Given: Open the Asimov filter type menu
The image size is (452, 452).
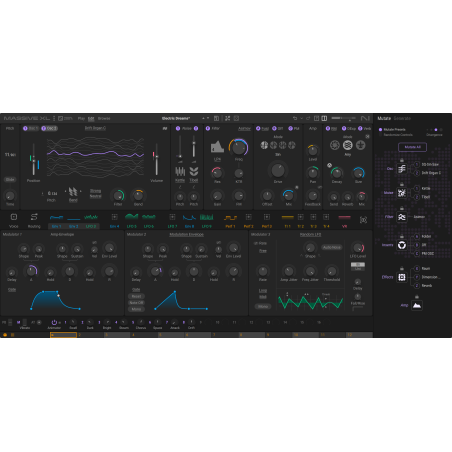Looking at the screenshot, I should pyautogui.click(x=244, y=128).
